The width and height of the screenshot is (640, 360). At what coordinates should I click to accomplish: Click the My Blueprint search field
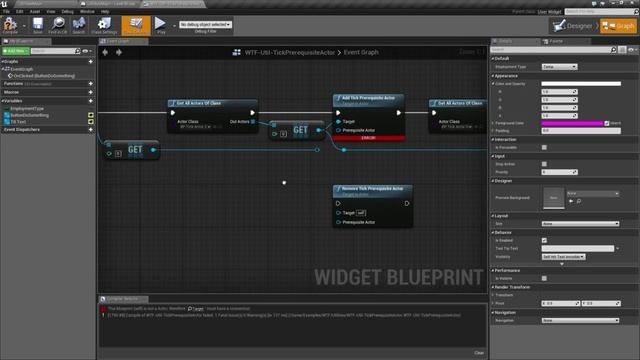[x=53, y=51]
